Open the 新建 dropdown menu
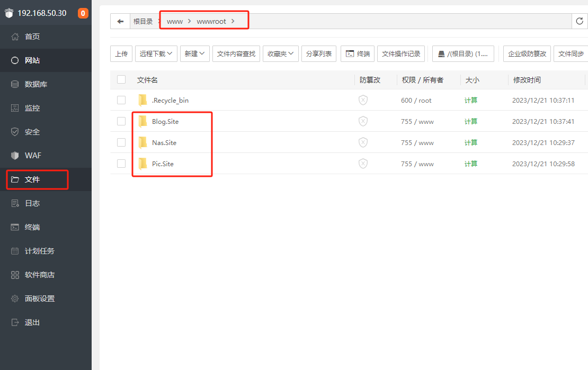 click(195, 53)
